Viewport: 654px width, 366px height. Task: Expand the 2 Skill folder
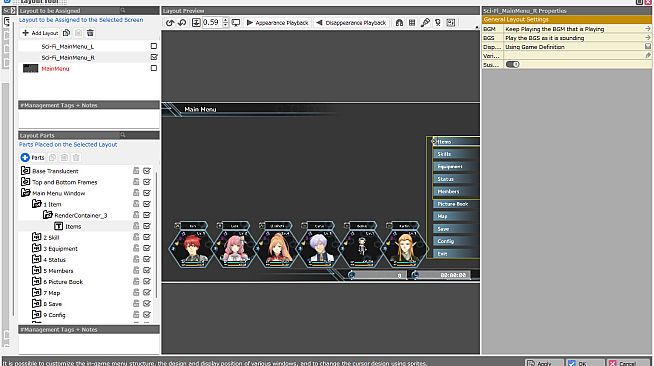point(37,237)
